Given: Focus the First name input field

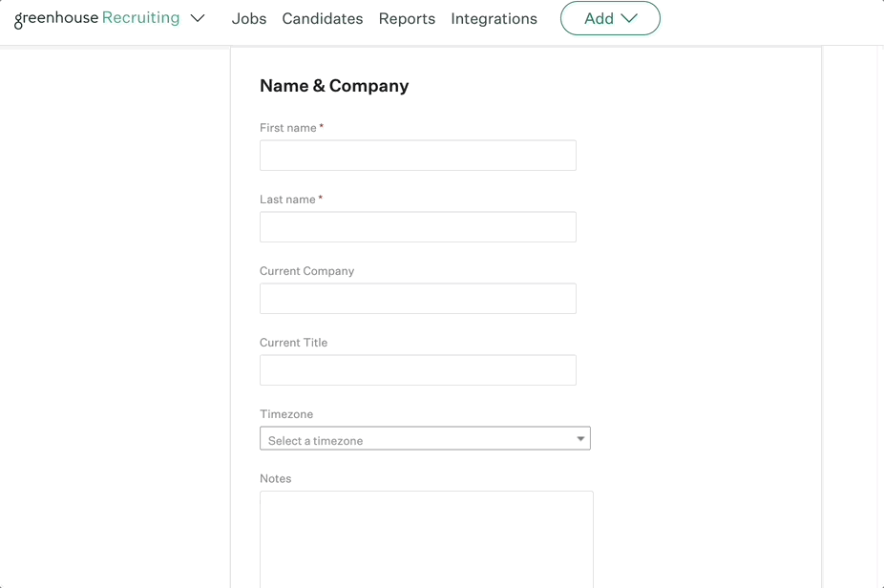Looking at the screenshot, I should pyautogui.click(x=417, y=156).
